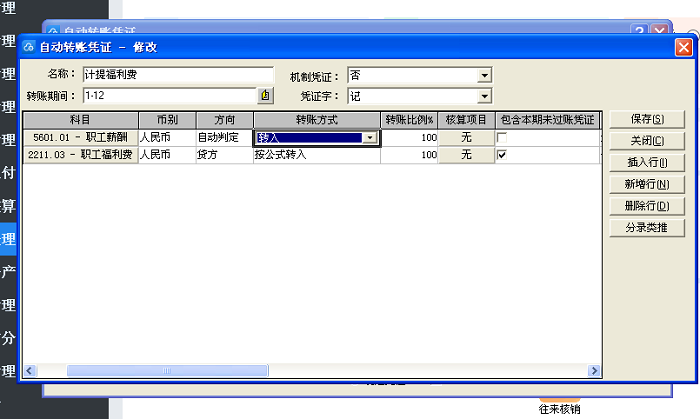Viewport: 700px width, 419px height.
Task: Click the period picker icon beside 转账期间
Action: pyautogui.click(x=266, y=96)
